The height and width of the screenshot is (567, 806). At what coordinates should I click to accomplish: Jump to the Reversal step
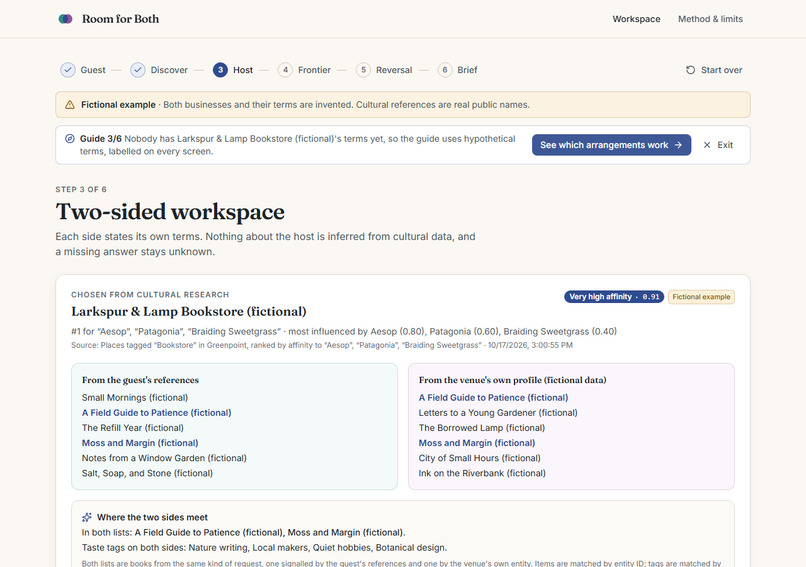pyautogui.click(x=394, y=70)
